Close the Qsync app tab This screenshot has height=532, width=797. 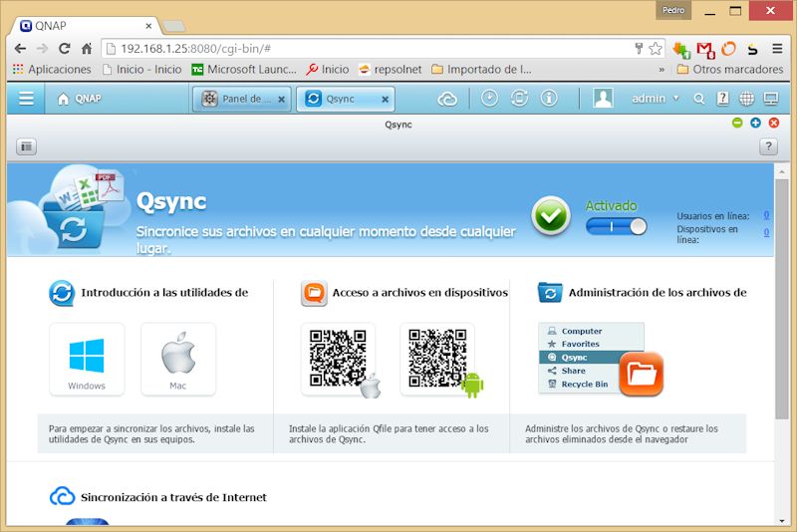coord(386,100)
